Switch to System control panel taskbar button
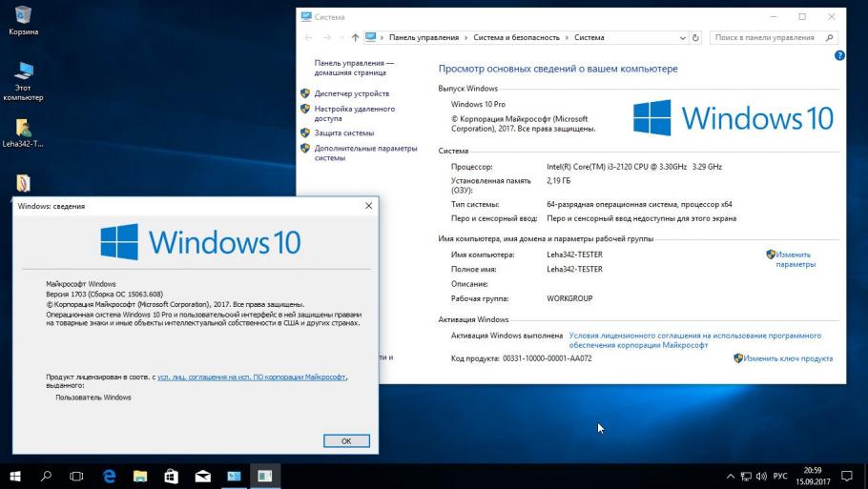Viewport: 868px width, 489px height. (x=234, y=477)
